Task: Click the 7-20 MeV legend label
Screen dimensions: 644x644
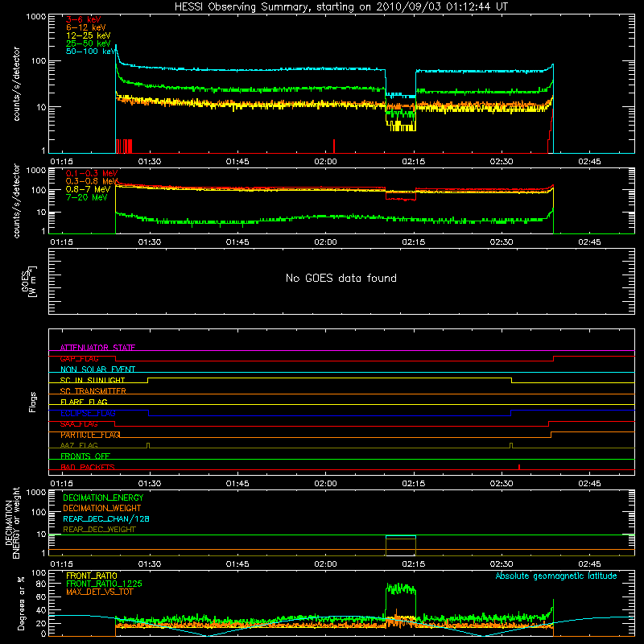Action: click(x=87, y=197)
